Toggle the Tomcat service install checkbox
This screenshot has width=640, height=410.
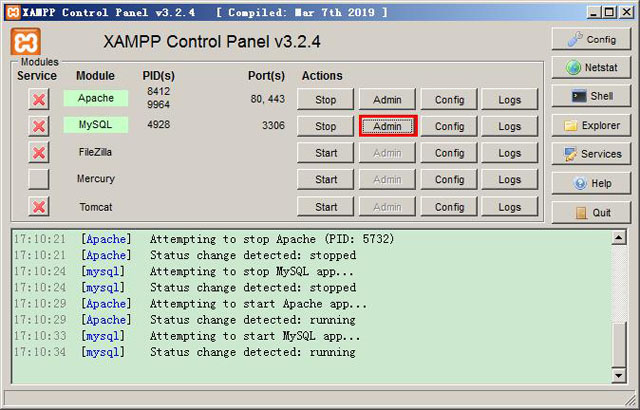(x=39, y=207)
